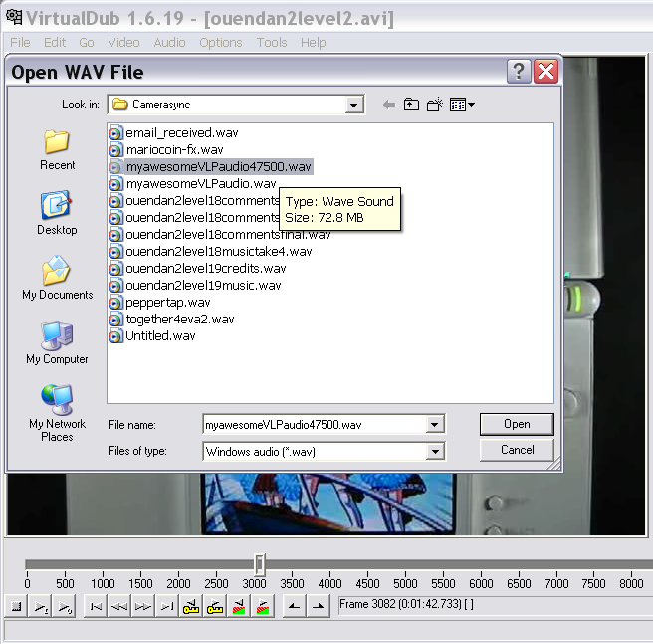The height and width of the screenshot is (644, 653).
Task: Click the Open button
Action: tap(517, 424)
